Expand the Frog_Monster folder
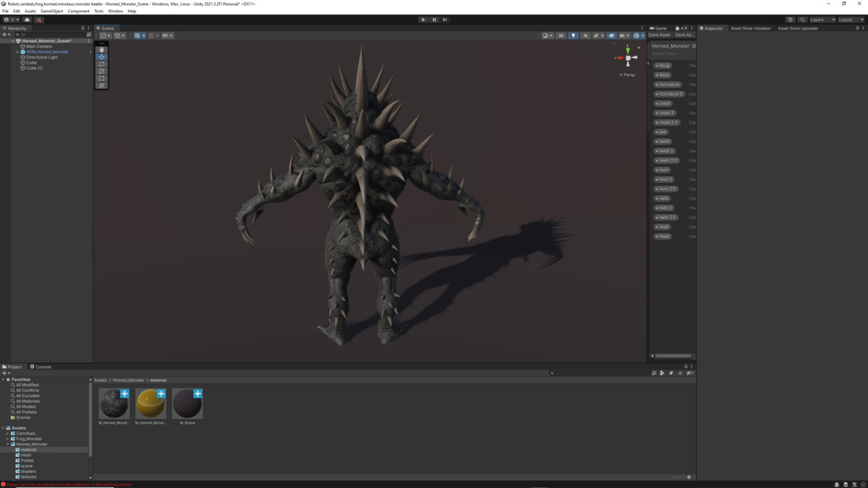The height and width of the screenshot is (488, 868). pyautogui.click(x=8, y=439)
